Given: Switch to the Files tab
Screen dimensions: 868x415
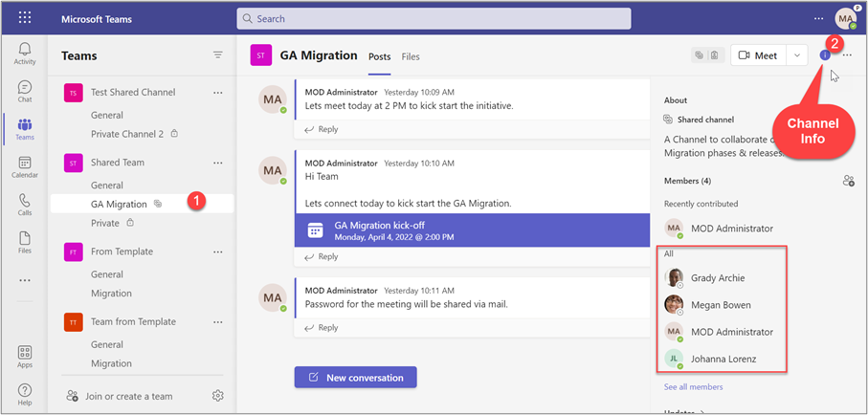Looking at the screenshot, I should coord(411,56).
